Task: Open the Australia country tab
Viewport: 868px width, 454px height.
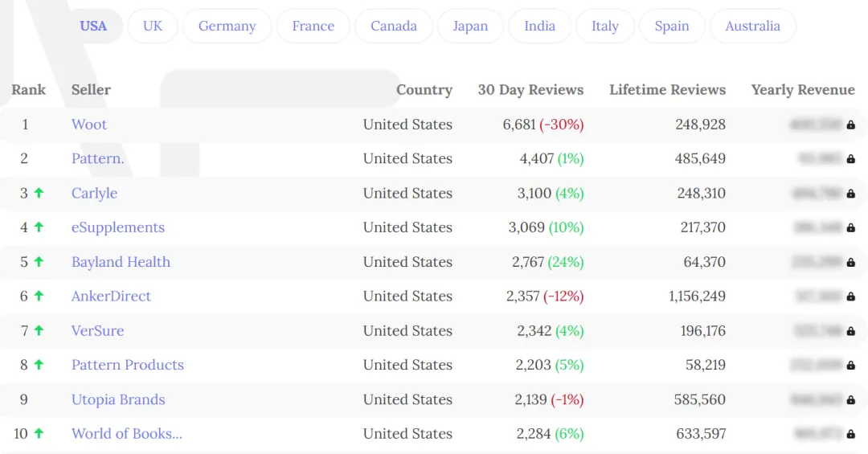Action: coord(752,26)
